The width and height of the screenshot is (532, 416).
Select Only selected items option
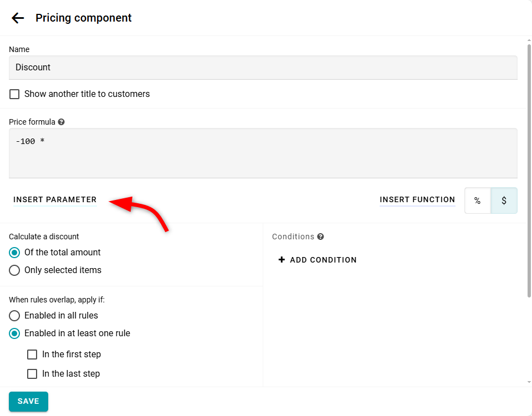(x=15, y=270)
